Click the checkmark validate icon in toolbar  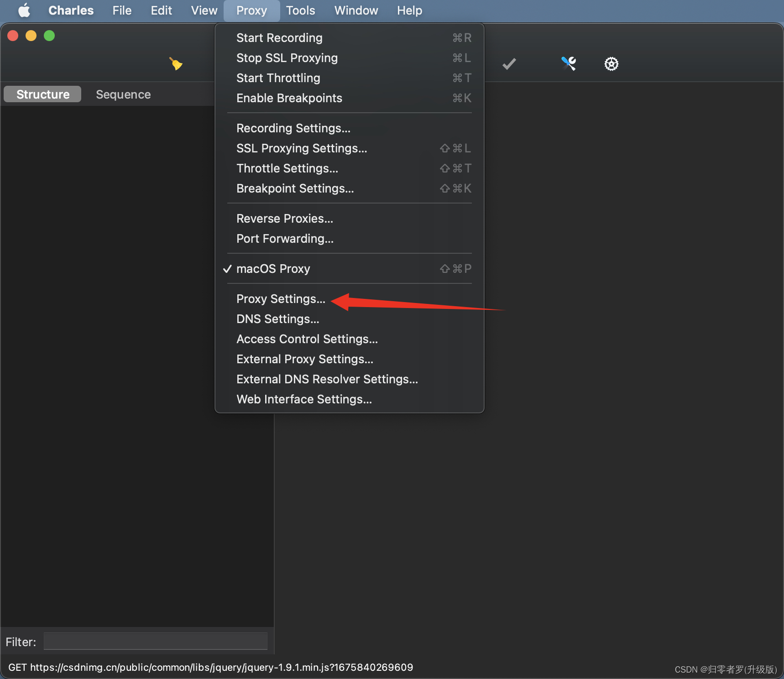509,64
